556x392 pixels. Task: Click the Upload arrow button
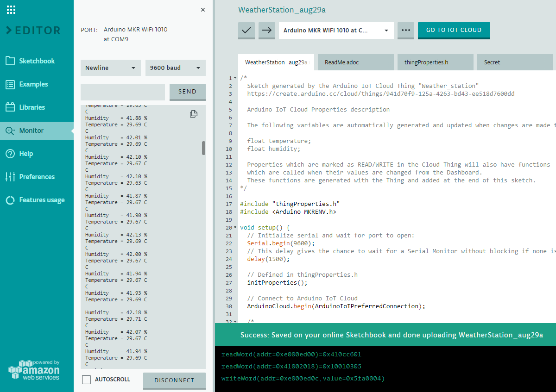pyautogui.click(x=267, y=30)
